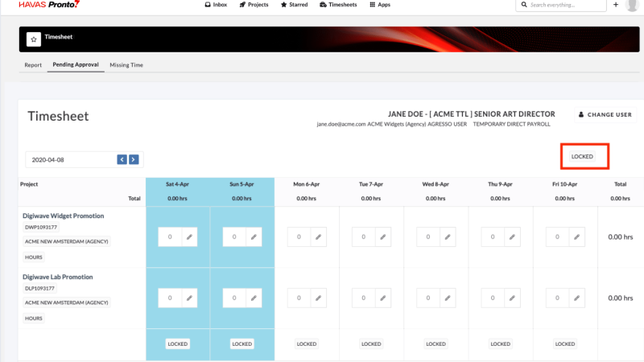This screenshot has width=644, height=362.
Task: Click LOCKED badge under Tue 7-Apr
Action: (371, 344)
